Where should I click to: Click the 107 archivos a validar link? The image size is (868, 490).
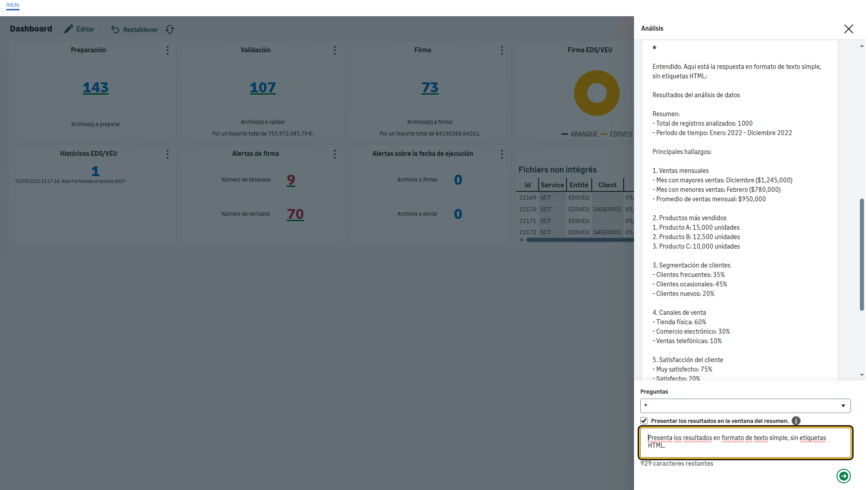click(x=263, y=87)
